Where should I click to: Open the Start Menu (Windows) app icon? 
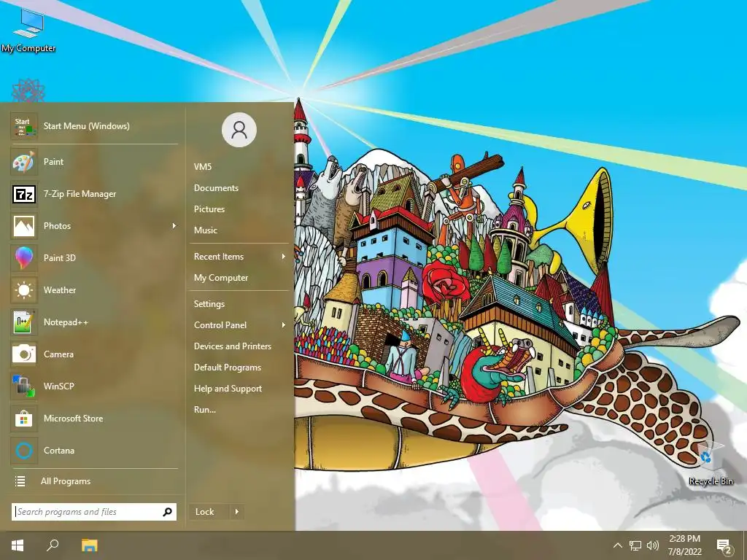click(24, 126)
